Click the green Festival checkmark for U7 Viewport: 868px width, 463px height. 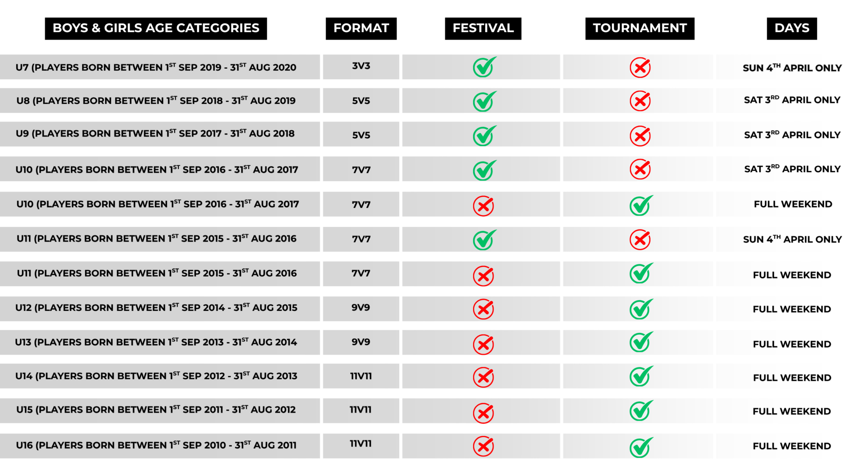tap(484, 67)
